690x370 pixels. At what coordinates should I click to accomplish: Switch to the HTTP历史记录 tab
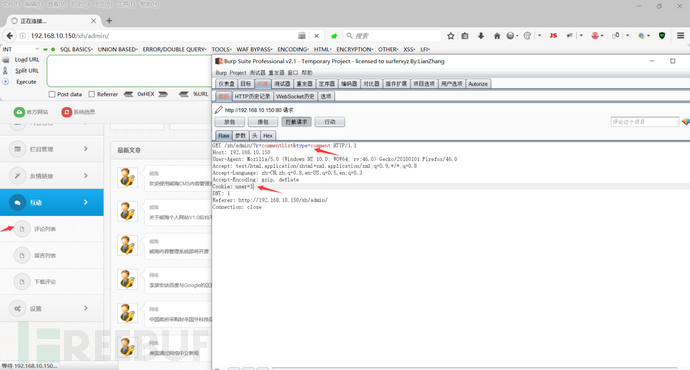[x=252, y=96]
